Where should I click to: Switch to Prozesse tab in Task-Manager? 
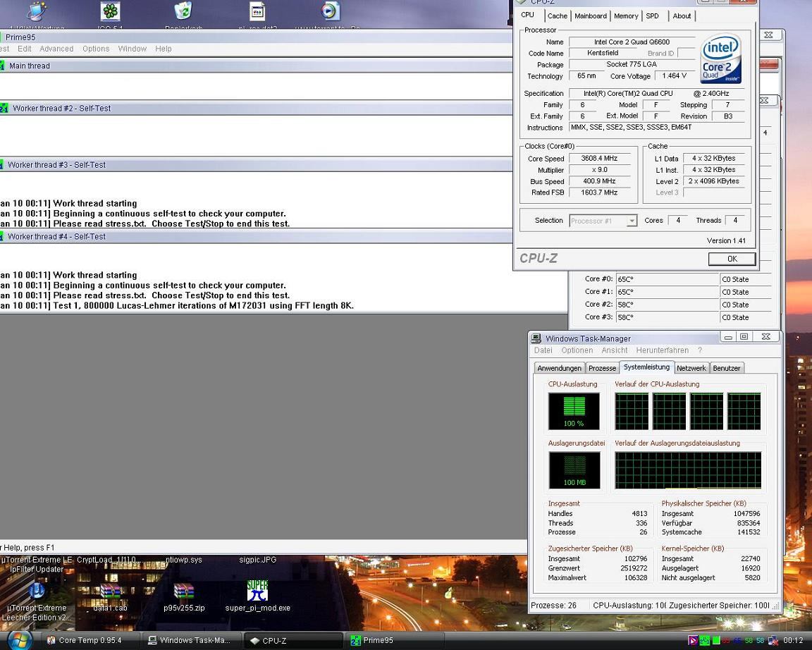pyautogui.click(x=602, y=368)
